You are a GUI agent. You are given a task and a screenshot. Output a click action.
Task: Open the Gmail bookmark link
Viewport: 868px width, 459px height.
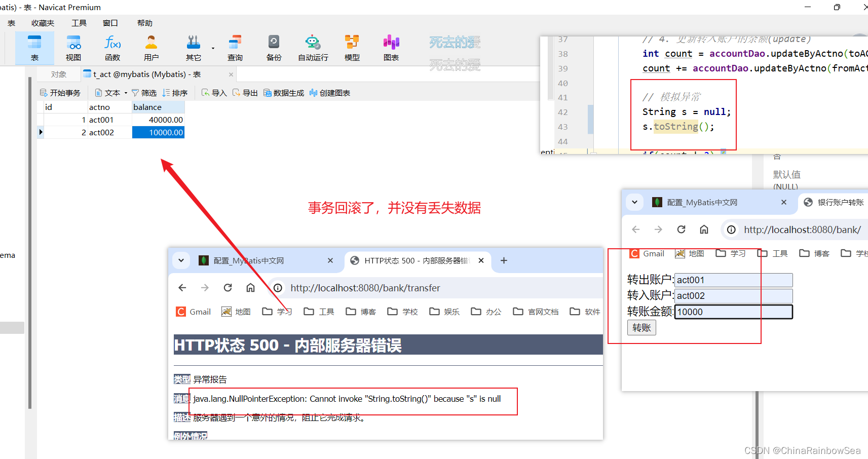pyautogui.click(x=194, y=311)
